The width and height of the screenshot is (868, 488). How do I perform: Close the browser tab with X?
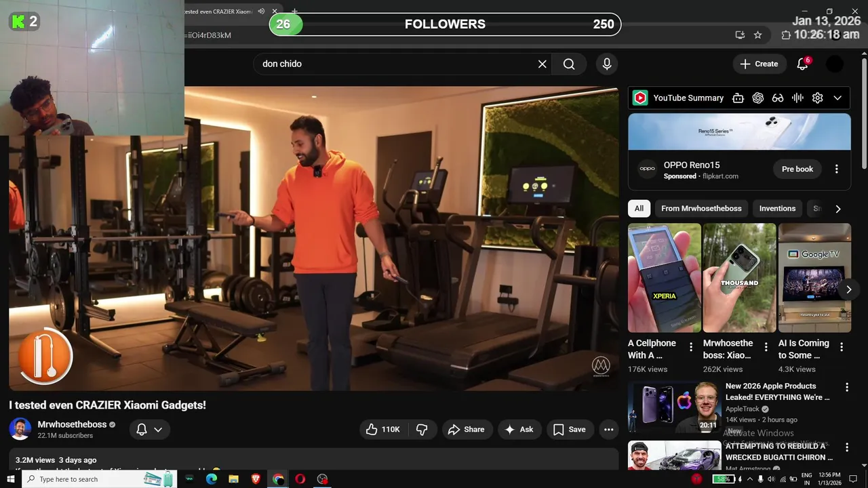pyautogui.click(x=275, y=12)
